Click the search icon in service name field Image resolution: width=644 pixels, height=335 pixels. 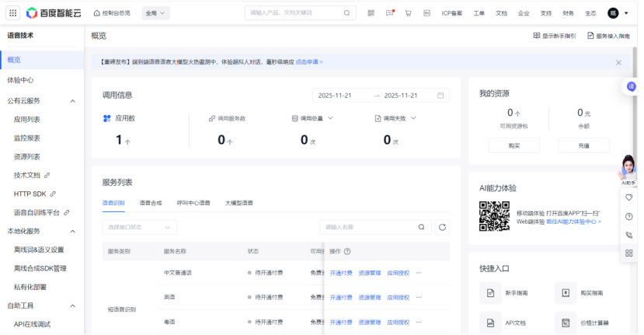point(421,227)
